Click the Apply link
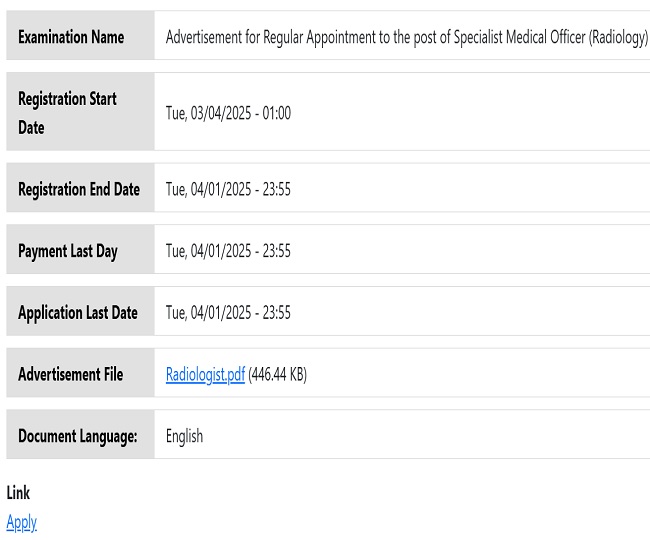650x540 pixels. click(x=21, y=522)
